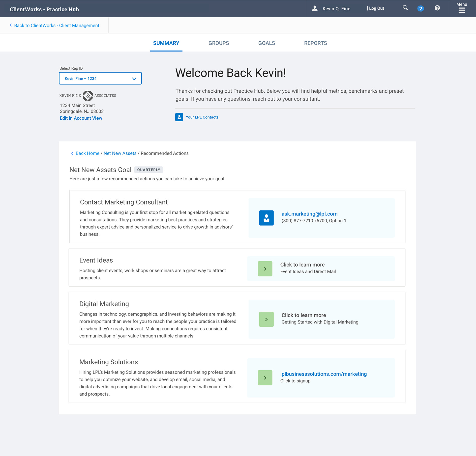
Task: Click the blue contact icon for Marketing Consultant
Action: point(267,218)
